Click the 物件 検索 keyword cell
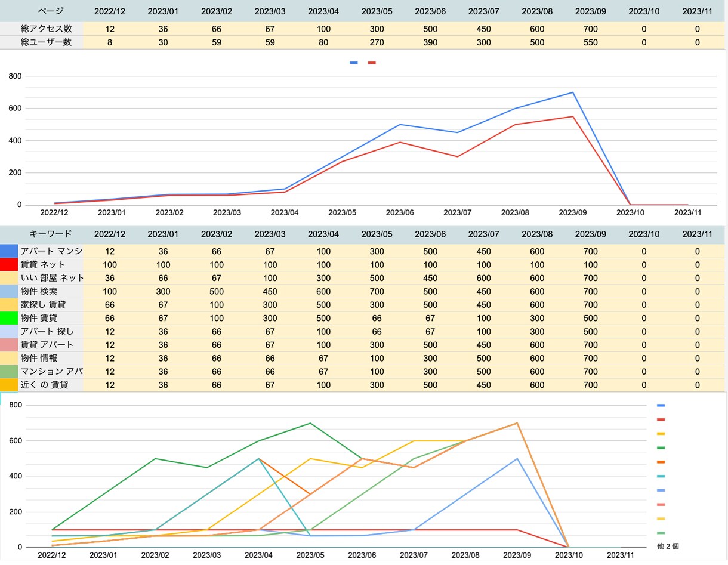This screenshot has width=728, height=565. point(51,291)
